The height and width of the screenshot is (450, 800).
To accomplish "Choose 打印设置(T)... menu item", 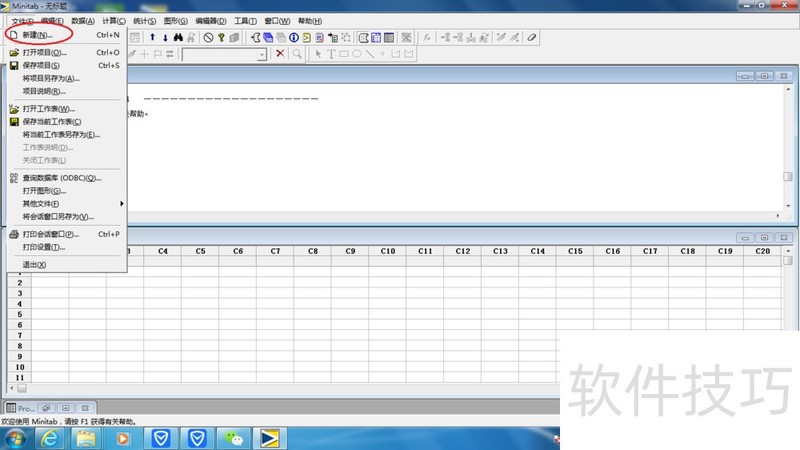I will pos(67,247).
